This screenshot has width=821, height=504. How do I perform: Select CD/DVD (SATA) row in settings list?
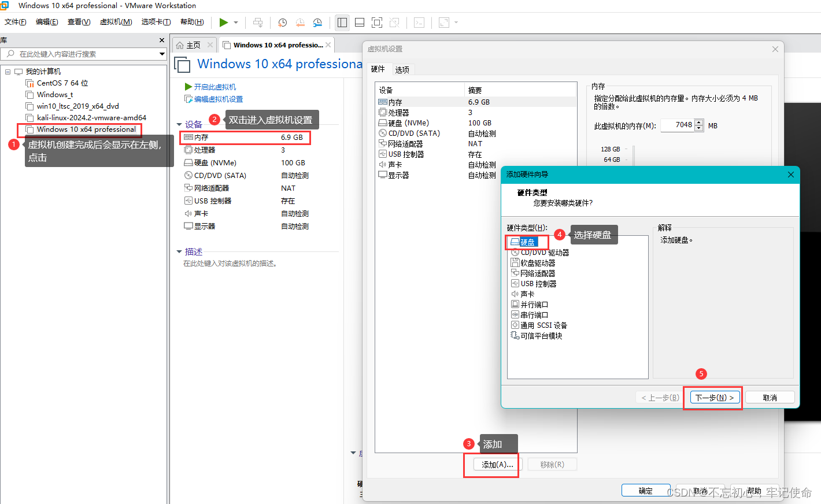(476, 134)
